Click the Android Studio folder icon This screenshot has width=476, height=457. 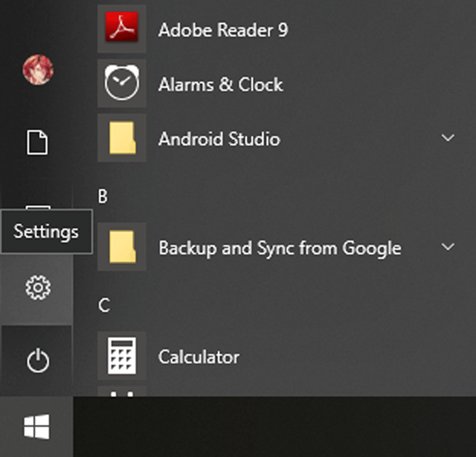[122, 138]
